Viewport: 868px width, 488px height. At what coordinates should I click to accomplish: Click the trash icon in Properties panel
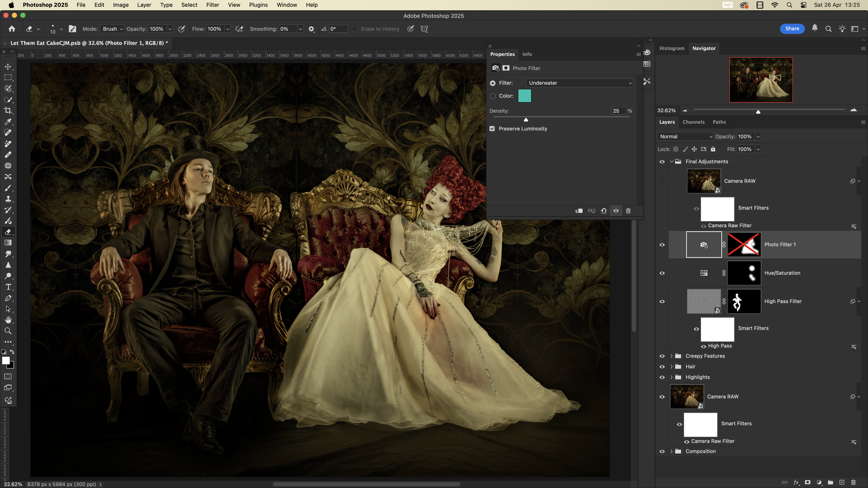point(628,211)
